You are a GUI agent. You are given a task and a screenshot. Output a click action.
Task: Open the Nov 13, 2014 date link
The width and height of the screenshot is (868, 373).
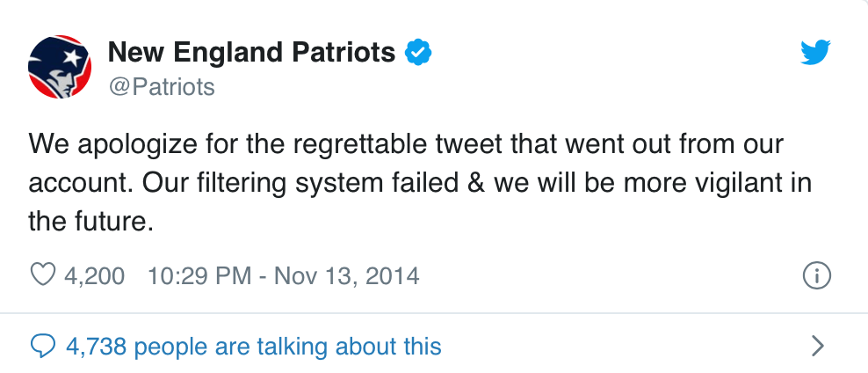(x=346, y=276)
